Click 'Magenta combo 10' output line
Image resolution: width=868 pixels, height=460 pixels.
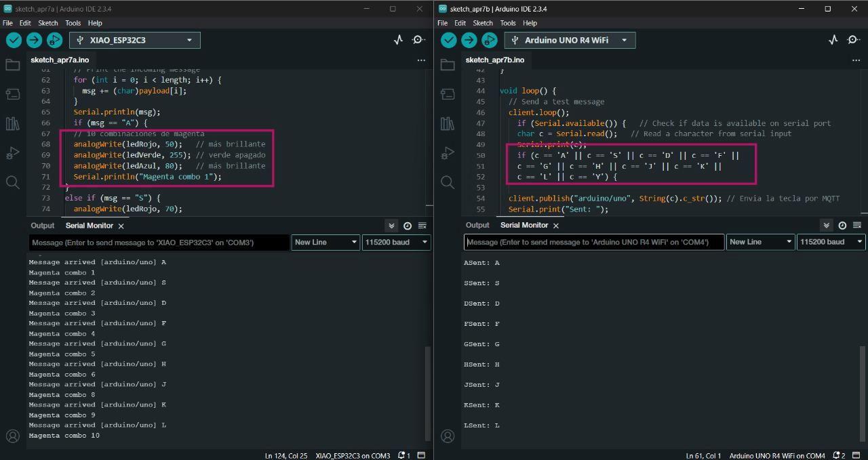tap(64, 436)
